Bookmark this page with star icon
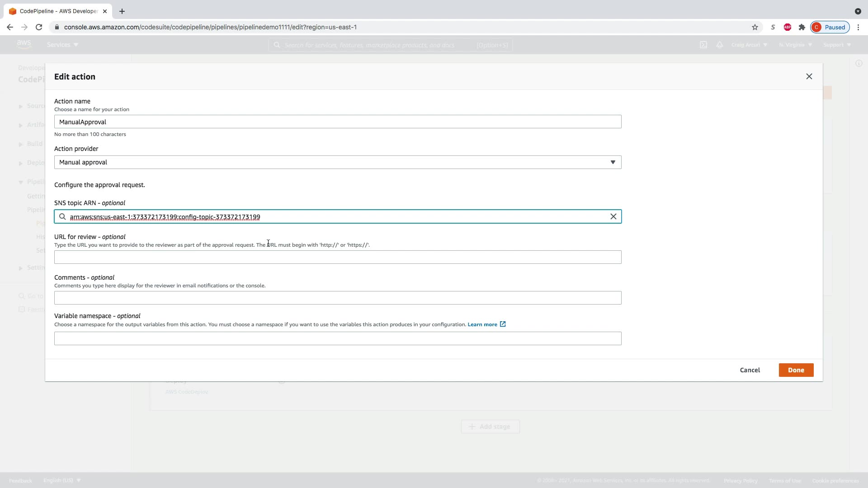 (755, 27)
